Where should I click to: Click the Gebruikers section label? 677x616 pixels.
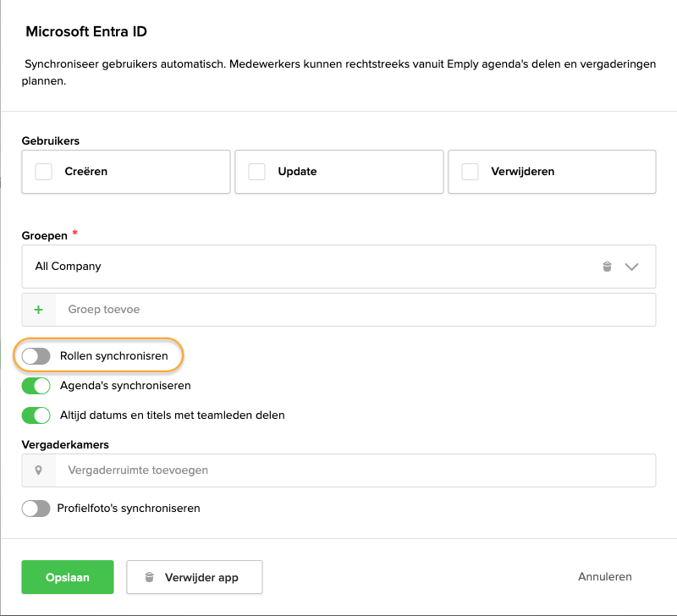51,140
